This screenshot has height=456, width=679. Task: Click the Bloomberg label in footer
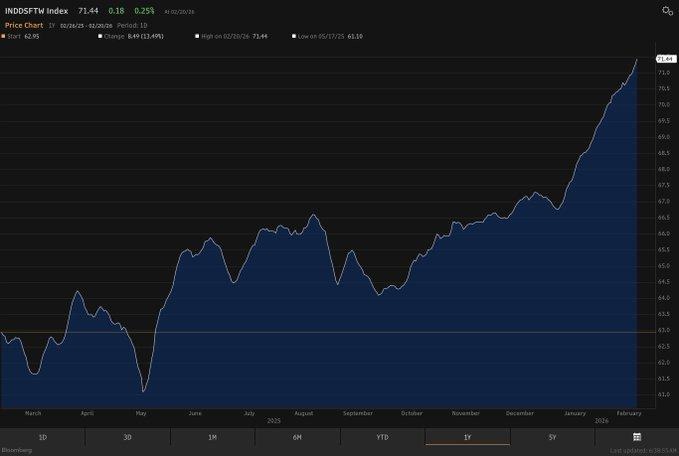17,451
